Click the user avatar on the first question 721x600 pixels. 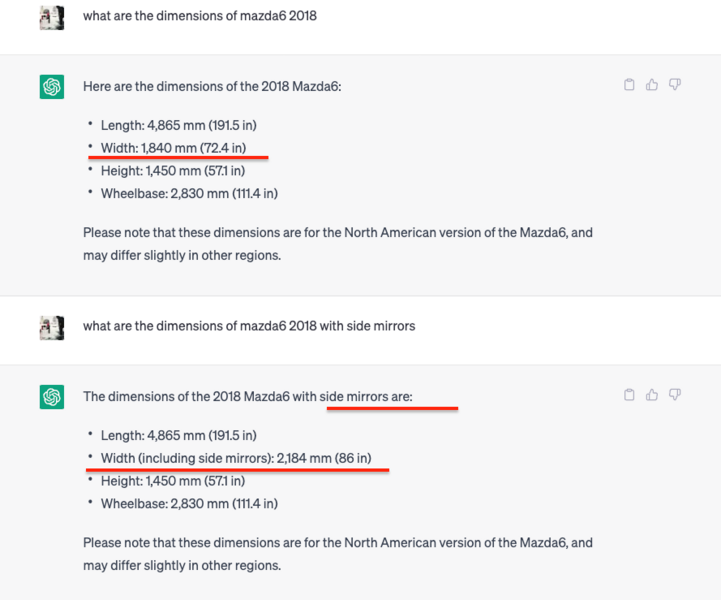click(52, 17)
